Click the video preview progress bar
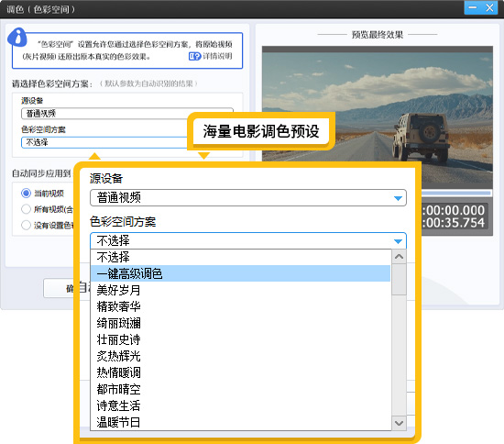The image size is (504, 444). click(x=455, y=193)
